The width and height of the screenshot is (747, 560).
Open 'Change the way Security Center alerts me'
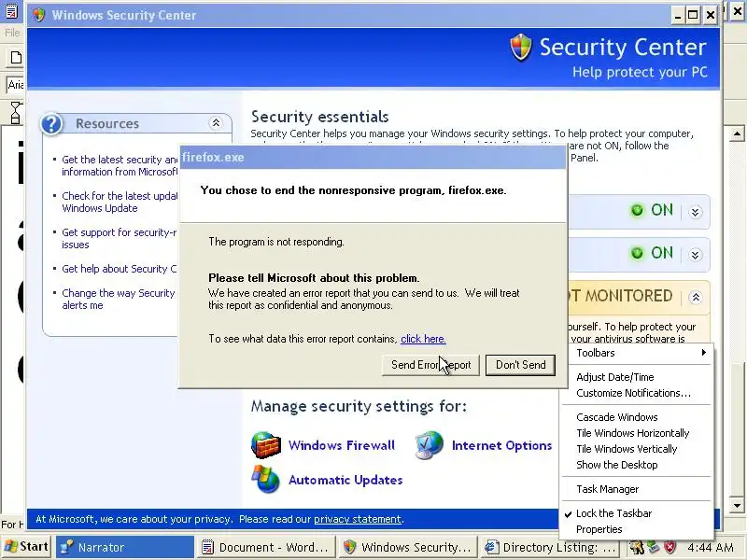(x=119, y=299)
